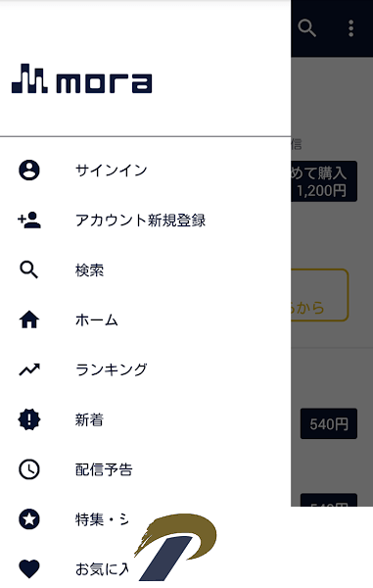Click the clock icon for 配信予告
This screenshot has height=588, width=373.
coord(29,469)
